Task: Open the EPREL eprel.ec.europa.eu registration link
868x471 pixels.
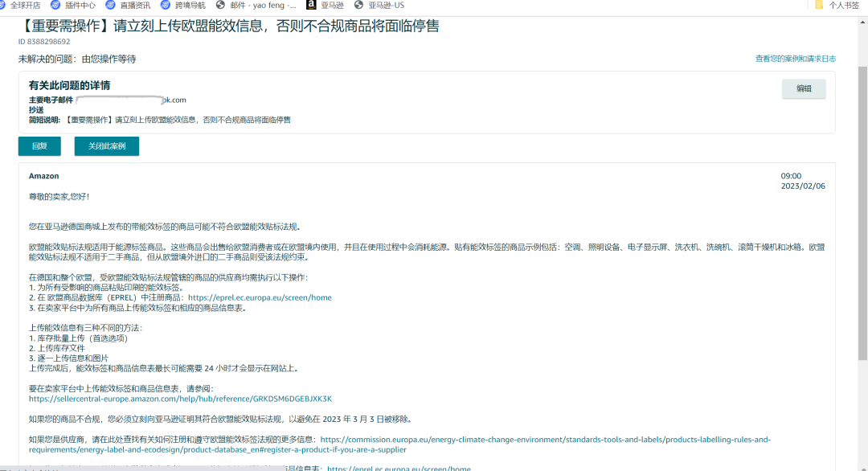Action: pyautogui.click(x=260, y=297)
